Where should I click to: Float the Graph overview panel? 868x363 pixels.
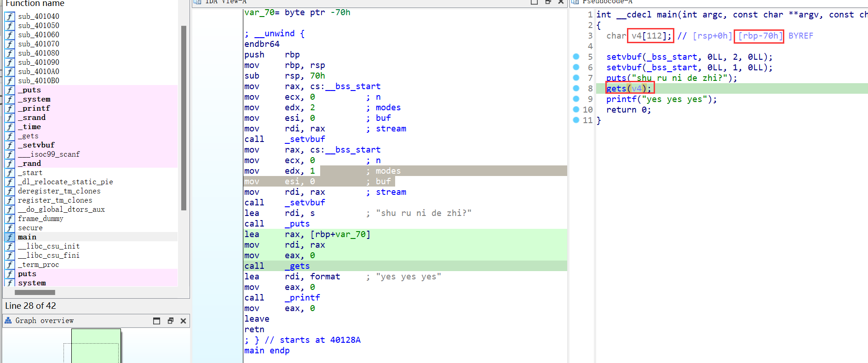(171, 321)
